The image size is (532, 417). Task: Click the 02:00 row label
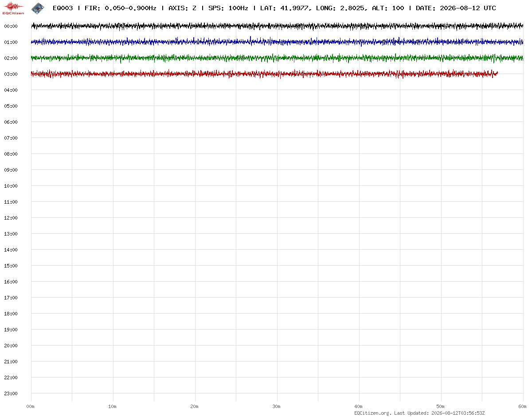pyautogui.click(x=11, y=58)
